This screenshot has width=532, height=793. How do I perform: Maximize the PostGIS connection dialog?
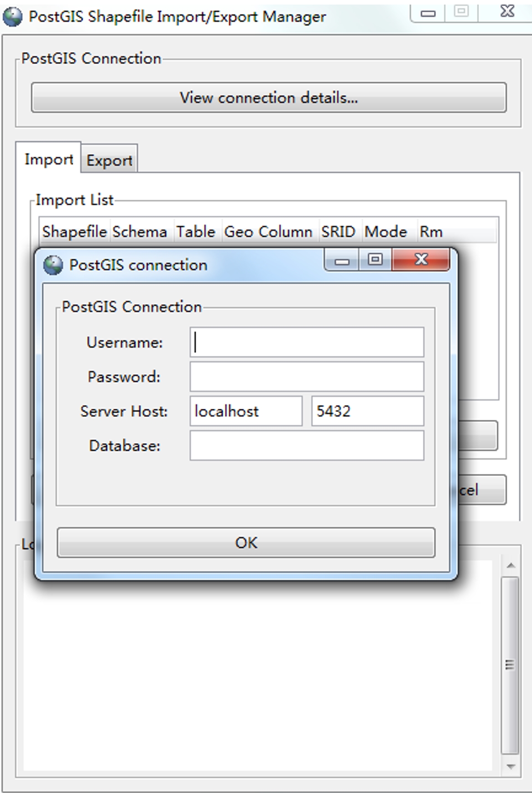point(375,260)
